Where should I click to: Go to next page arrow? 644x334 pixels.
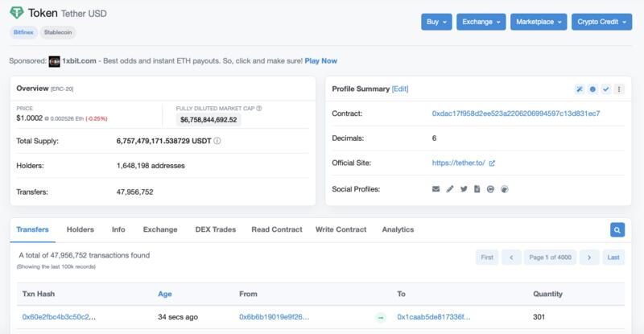click(589, 258)
